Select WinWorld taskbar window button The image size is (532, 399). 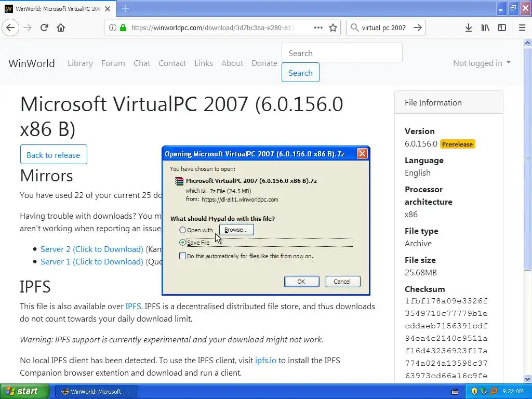(96, 392)
